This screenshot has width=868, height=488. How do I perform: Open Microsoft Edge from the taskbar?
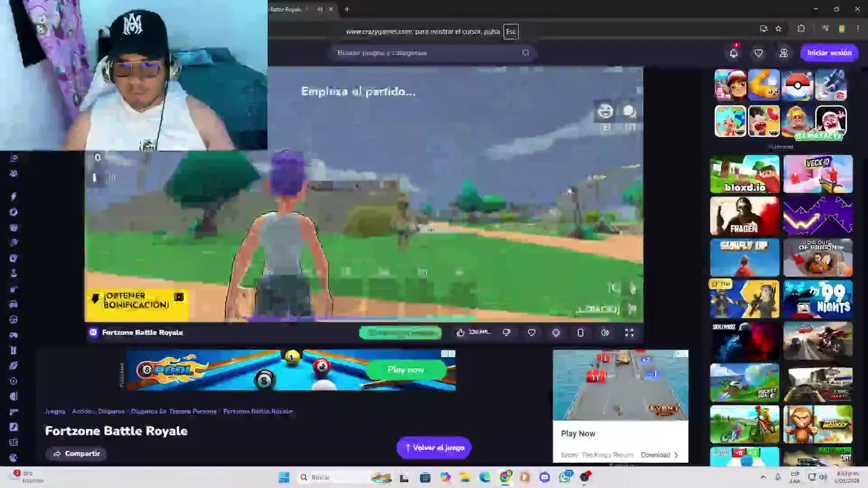pyautogui.click(x=485, y=477)
